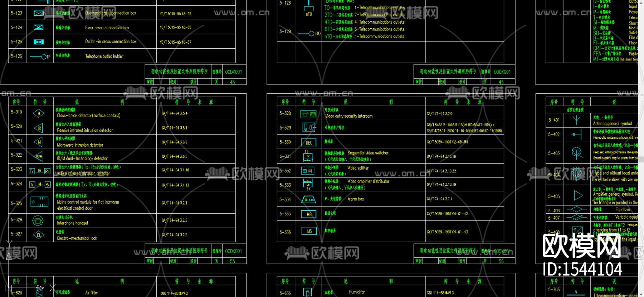Click the Active infrared Tx IR Rx symbol
This screenshot has width=644, height=297.
click(x=39, y=171)
